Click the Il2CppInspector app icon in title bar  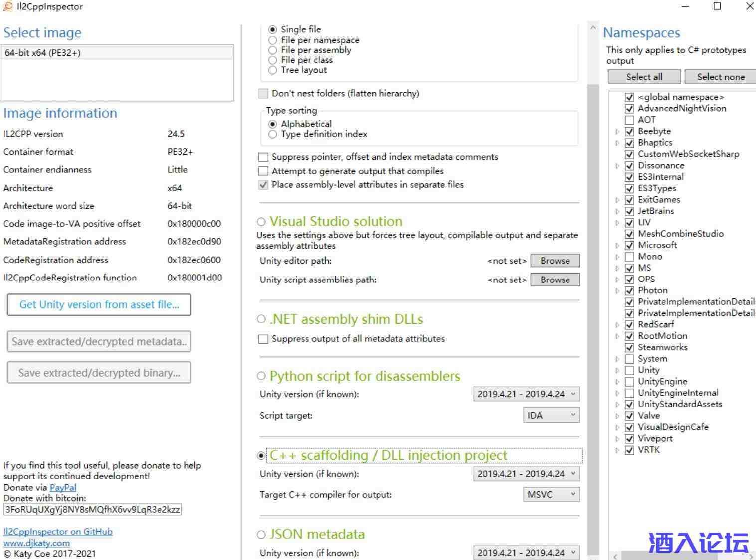(8, 7)
